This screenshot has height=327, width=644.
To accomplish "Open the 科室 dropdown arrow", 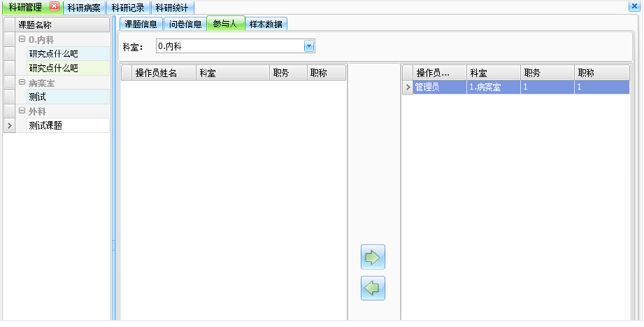I will click(309, 46).
